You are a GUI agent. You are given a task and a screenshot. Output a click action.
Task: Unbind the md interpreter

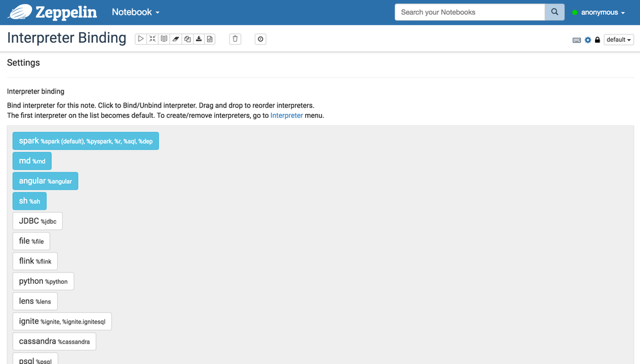32,161
